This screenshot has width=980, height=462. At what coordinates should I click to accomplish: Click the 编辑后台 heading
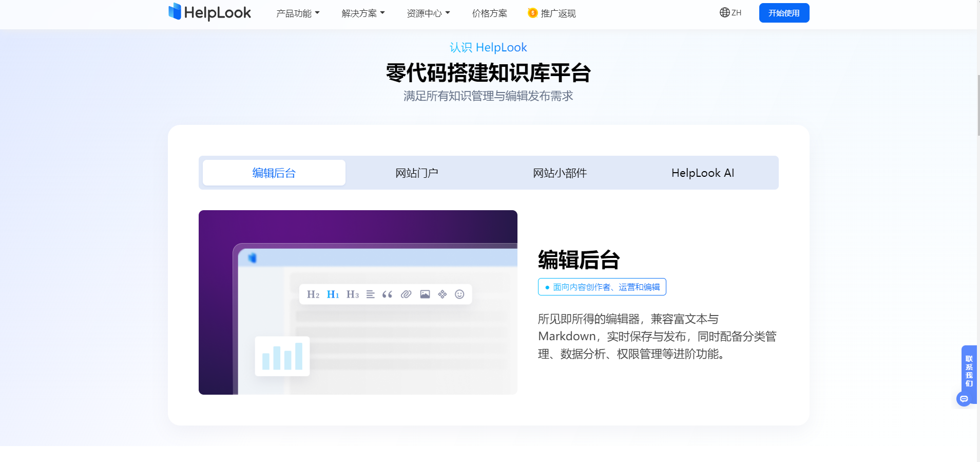pos(579,260)
